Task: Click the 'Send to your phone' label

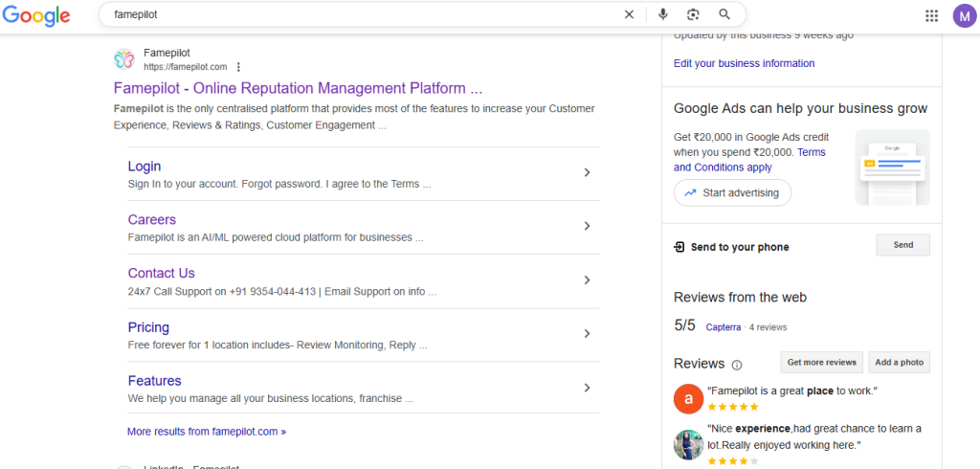Action: coord(740,247)
